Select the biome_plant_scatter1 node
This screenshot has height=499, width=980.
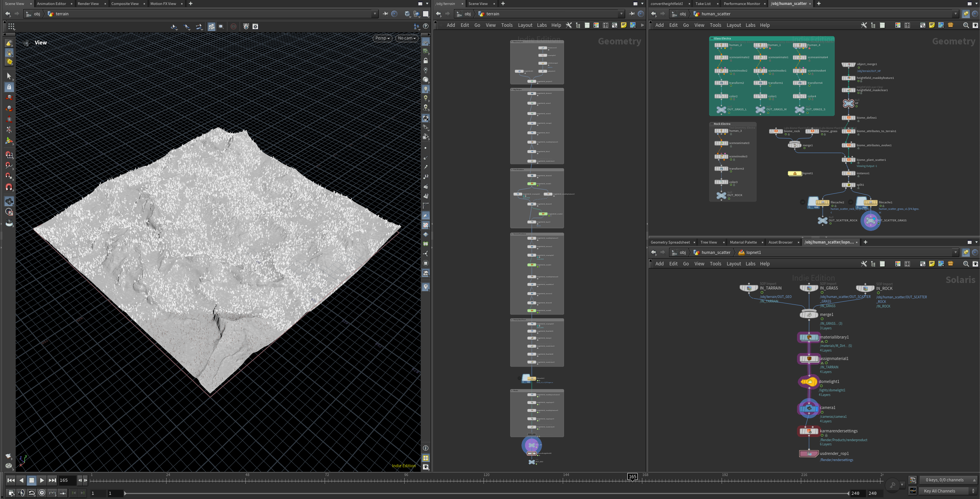[848, 160]
